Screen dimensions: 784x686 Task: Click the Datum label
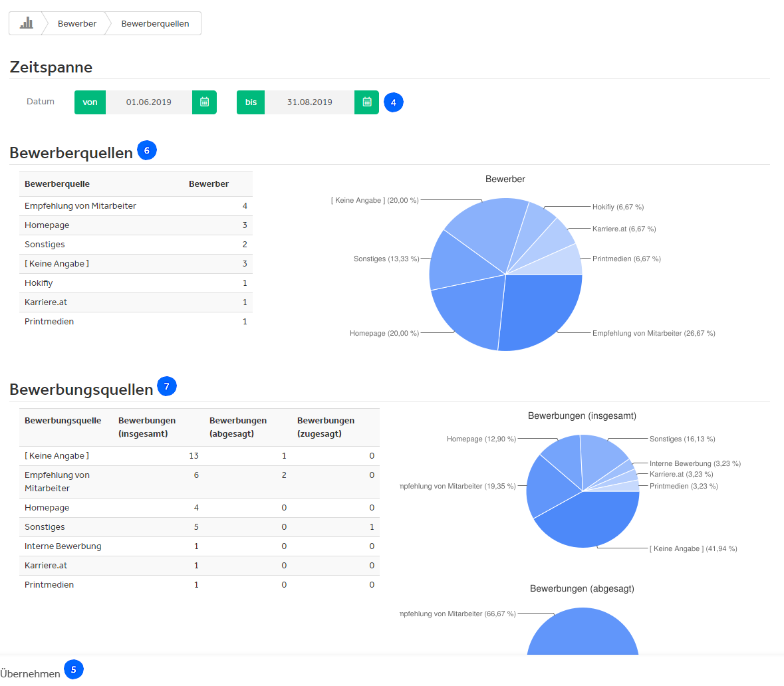click(x=41, y=102)
